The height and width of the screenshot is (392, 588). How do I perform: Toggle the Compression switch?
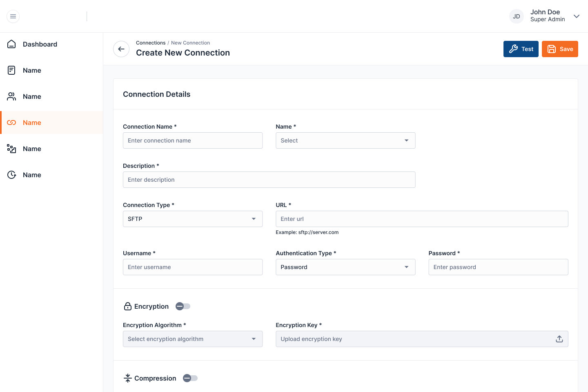[190, 378]
